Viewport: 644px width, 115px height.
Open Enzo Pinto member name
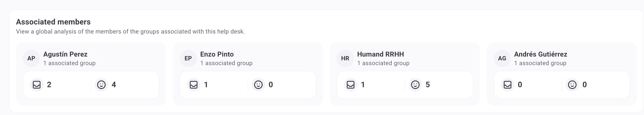(217, 54)
